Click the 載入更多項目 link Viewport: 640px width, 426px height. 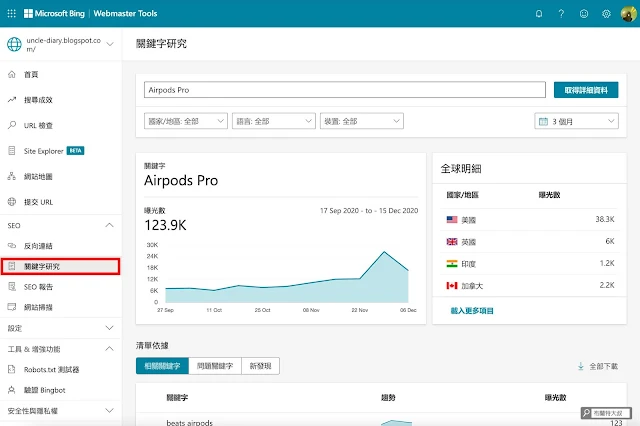point(472,311)
